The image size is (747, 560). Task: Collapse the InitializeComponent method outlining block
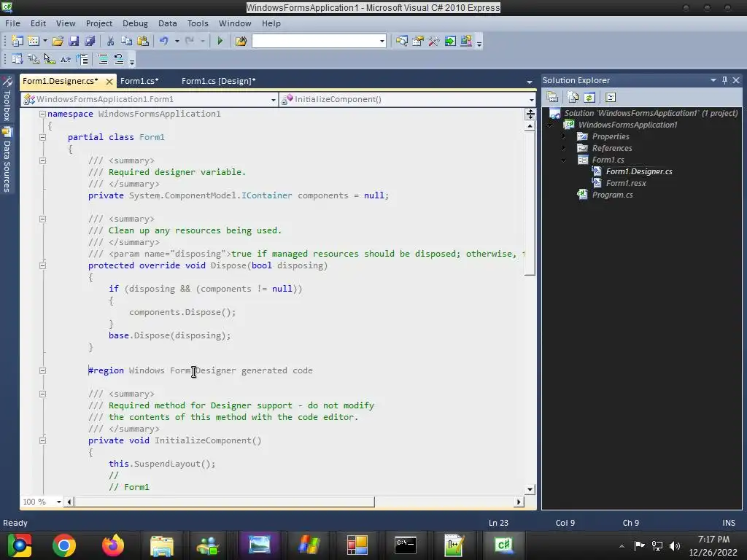click(42, 440)
